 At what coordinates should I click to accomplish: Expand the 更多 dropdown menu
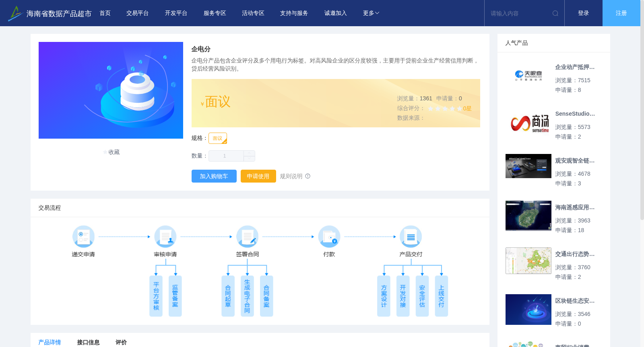[x=371, y=13]
